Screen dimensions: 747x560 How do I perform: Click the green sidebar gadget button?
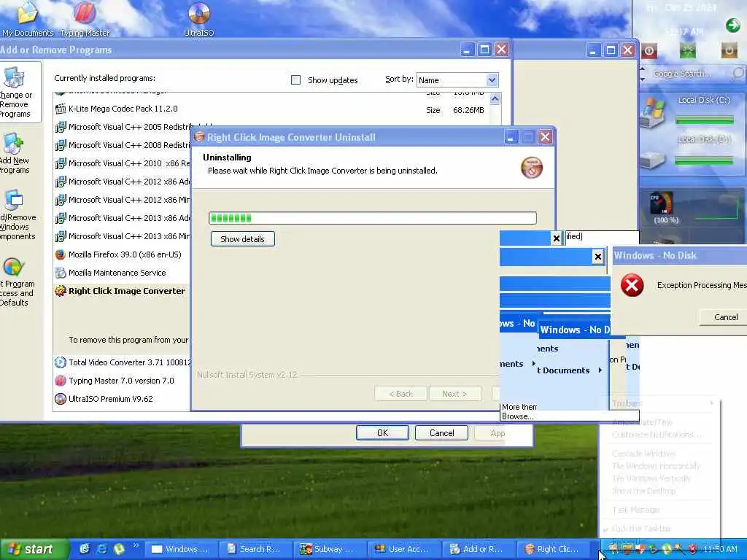[x=687, y=50]
